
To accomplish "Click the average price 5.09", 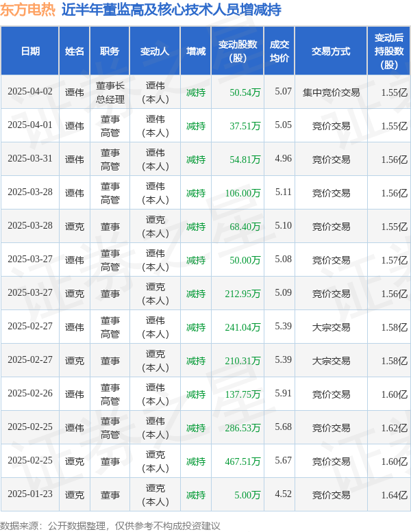I will (x=283, y=293).
